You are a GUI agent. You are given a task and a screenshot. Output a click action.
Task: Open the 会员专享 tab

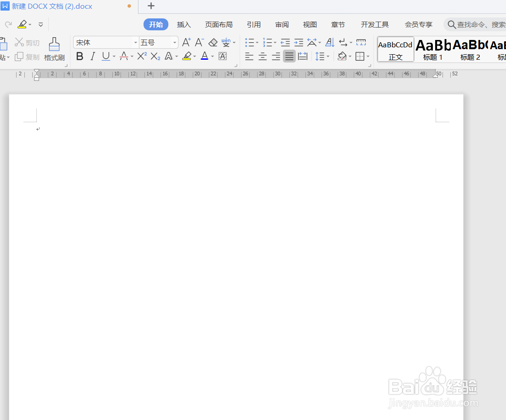coord(419,24)
